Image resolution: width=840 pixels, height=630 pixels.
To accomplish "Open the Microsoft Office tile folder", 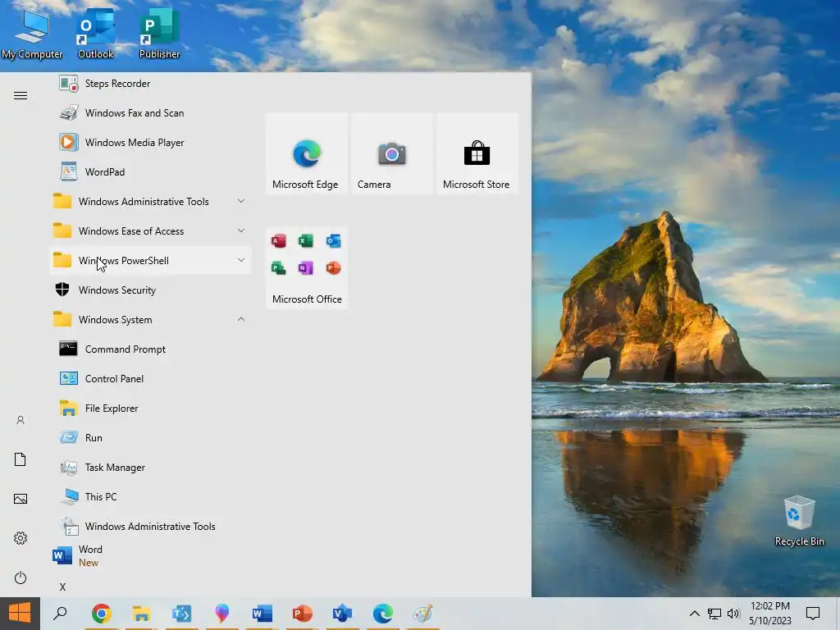I will click(x=307, y=268).
